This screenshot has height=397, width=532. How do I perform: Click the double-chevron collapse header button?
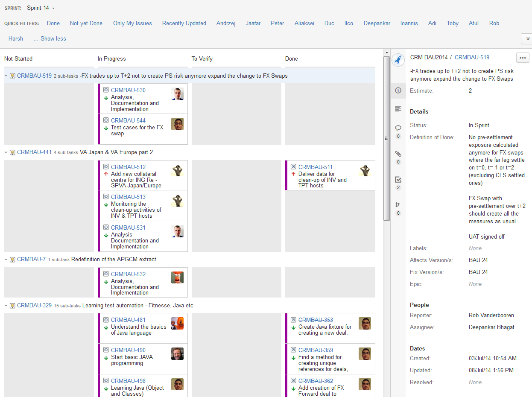(527, 39)
